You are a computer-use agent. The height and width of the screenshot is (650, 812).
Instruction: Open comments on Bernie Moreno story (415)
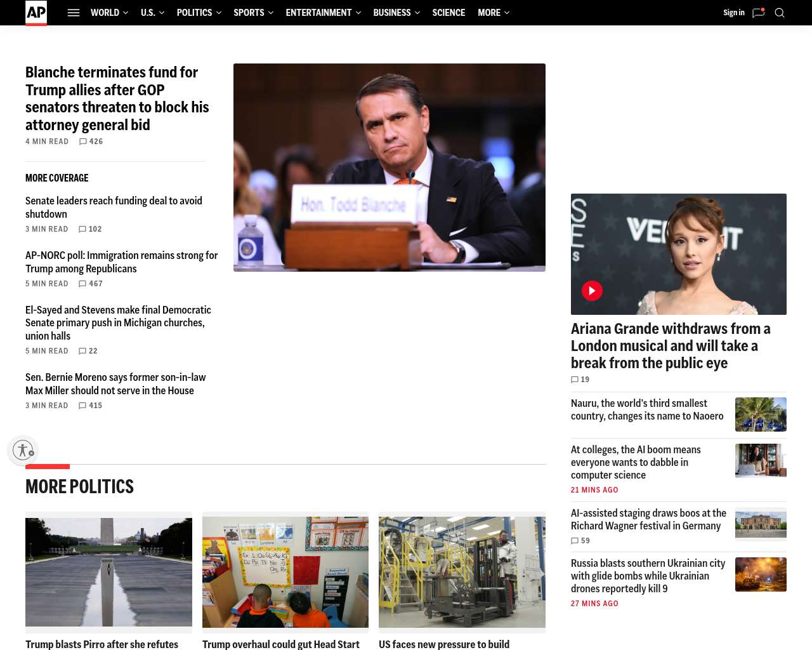click(x=90, y=406)
